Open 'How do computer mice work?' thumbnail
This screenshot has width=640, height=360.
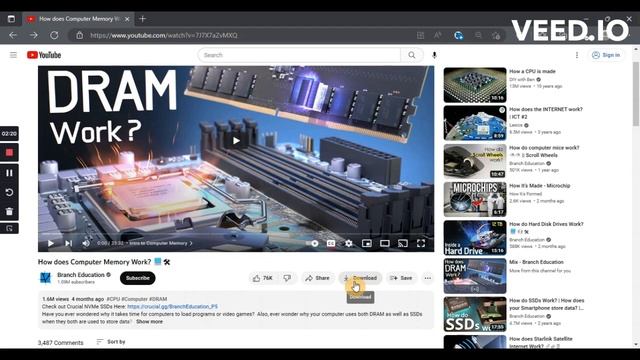coord(475,161)
